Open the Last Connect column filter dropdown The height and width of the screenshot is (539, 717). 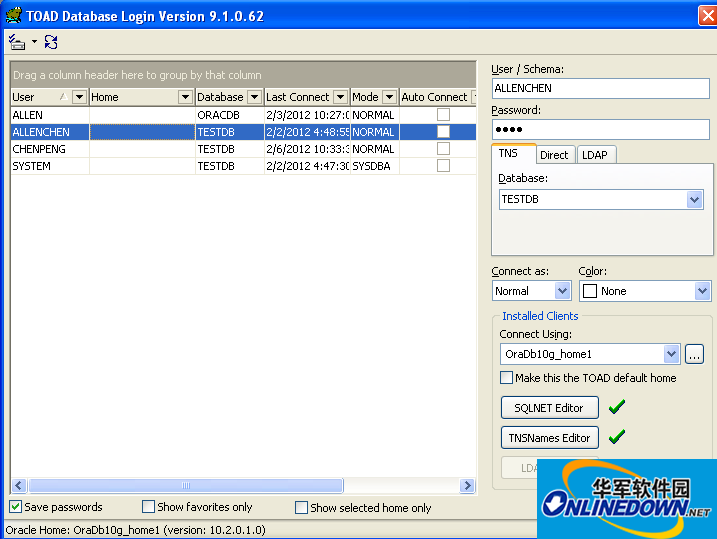340,97
